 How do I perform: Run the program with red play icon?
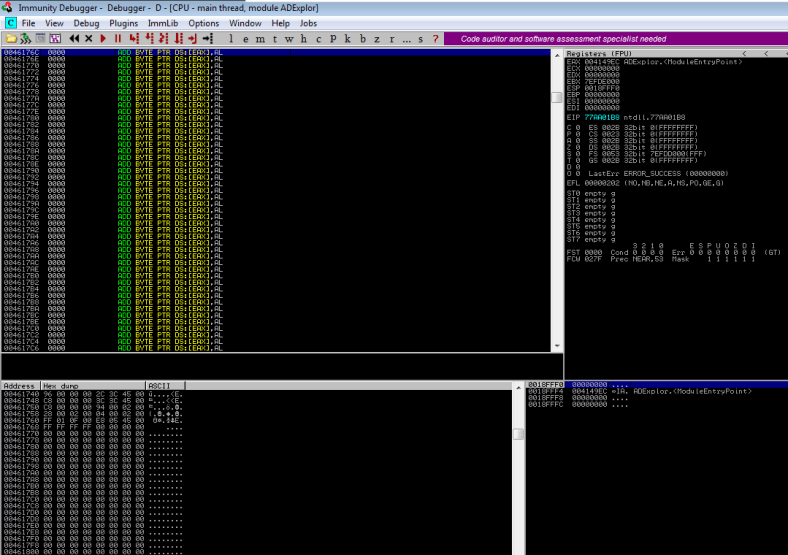[x=104, y=38]
